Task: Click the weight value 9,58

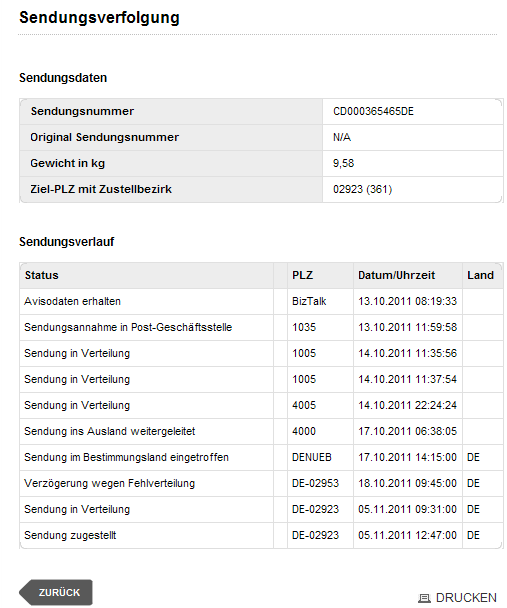Action: coord(343,163)
